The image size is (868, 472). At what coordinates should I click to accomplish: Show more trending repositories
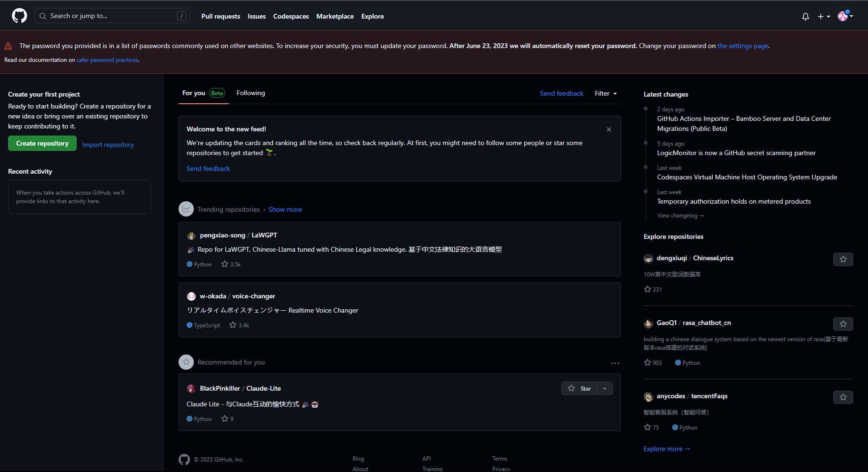point(285,209)
